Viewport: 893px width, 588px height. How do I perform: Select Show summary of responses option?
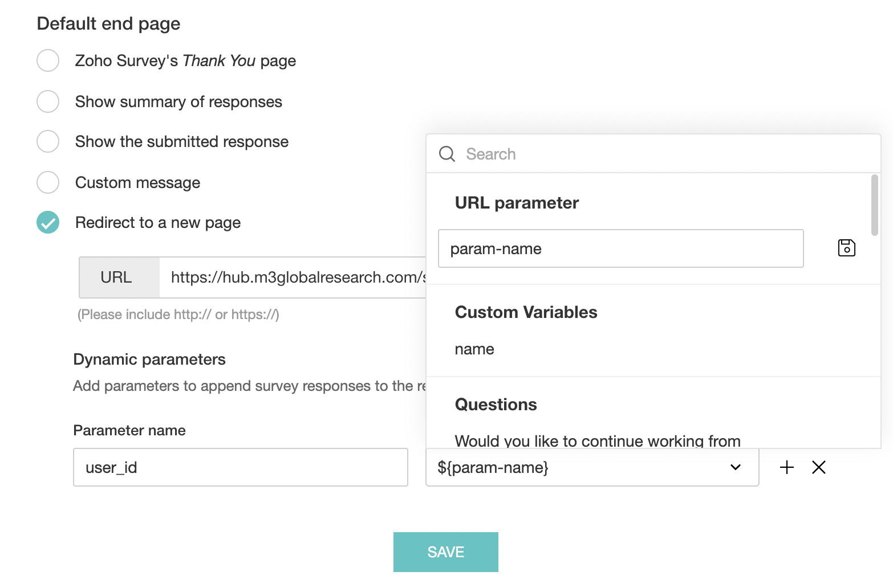tap(48, 101)
